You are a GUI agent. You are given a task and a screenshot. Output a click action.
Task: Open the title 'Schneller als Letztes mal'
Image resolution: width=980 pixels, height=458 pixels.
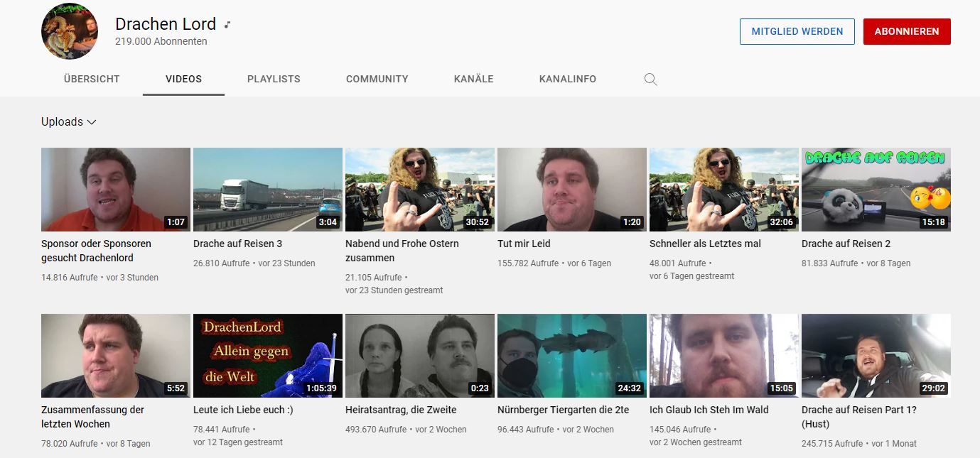click(x=705, y=244)
